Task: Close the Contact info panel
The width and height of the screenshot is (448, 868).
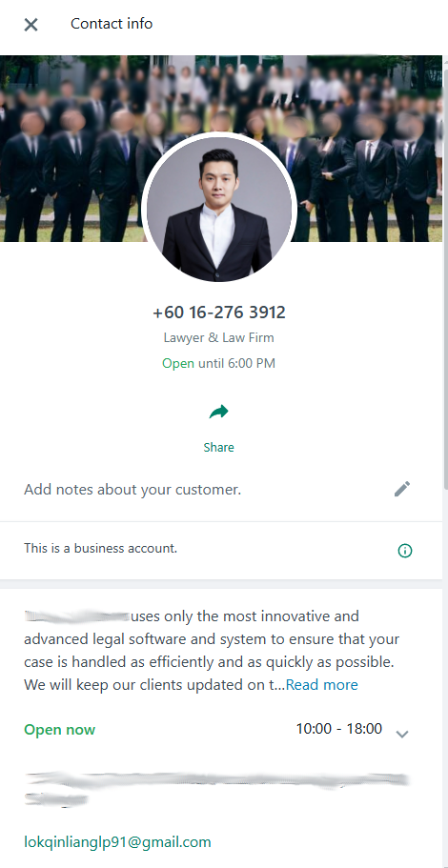Action: [x=31, y=25]
